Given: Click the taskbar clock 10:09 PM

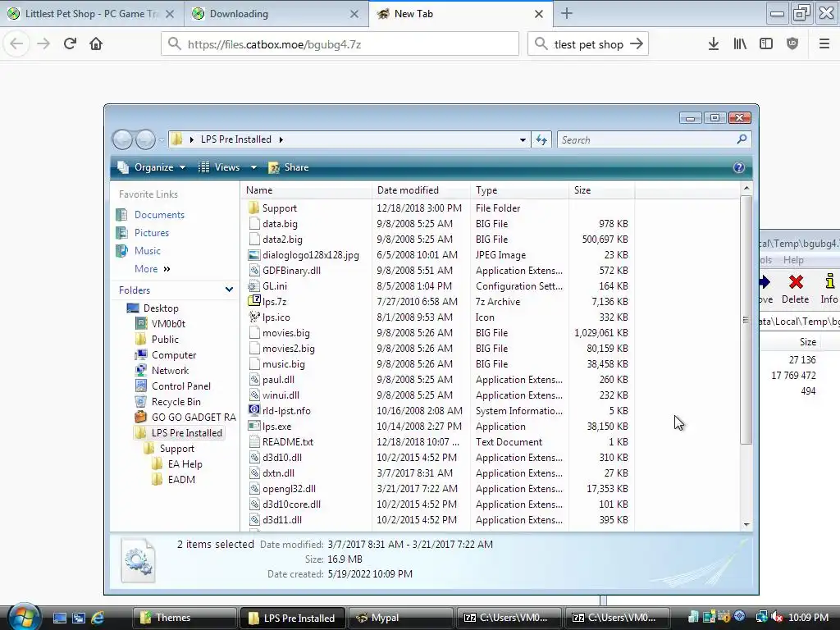Looking at the screenshot, I should coord(808,618).
